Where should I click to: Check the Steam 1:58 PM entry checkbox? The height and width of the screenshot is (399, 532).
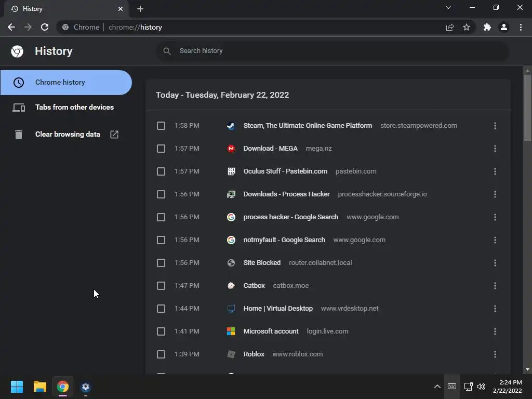pos(161,126)
